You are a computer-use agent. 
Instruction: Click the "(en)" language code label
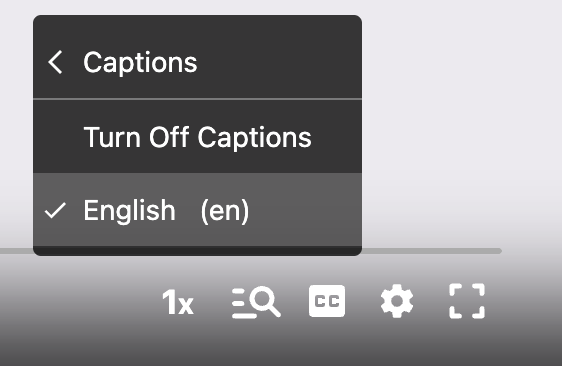coord(225,211)
